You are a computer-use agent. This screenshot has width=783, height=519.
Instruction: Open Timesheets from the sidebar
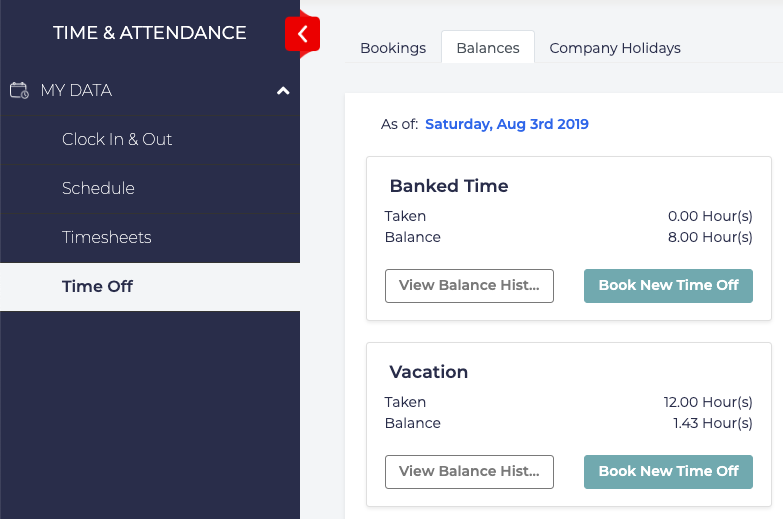tap(107, 237)
